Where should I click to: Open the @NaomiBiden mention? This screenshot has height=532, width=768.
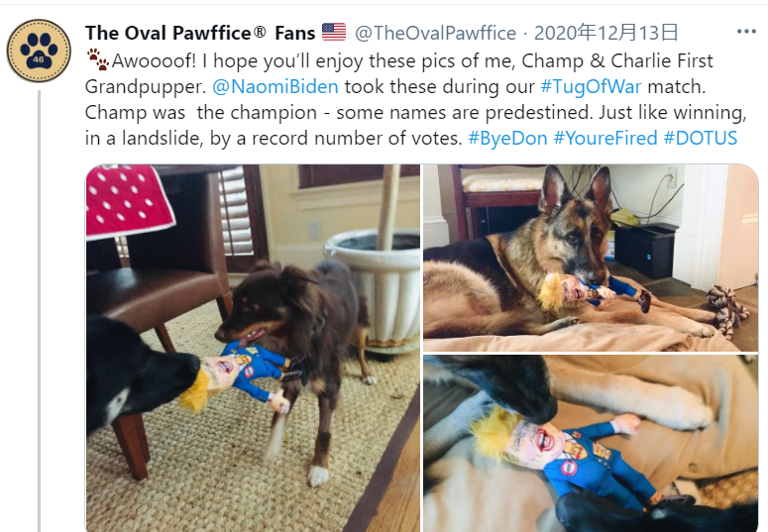tap(275, 86)
